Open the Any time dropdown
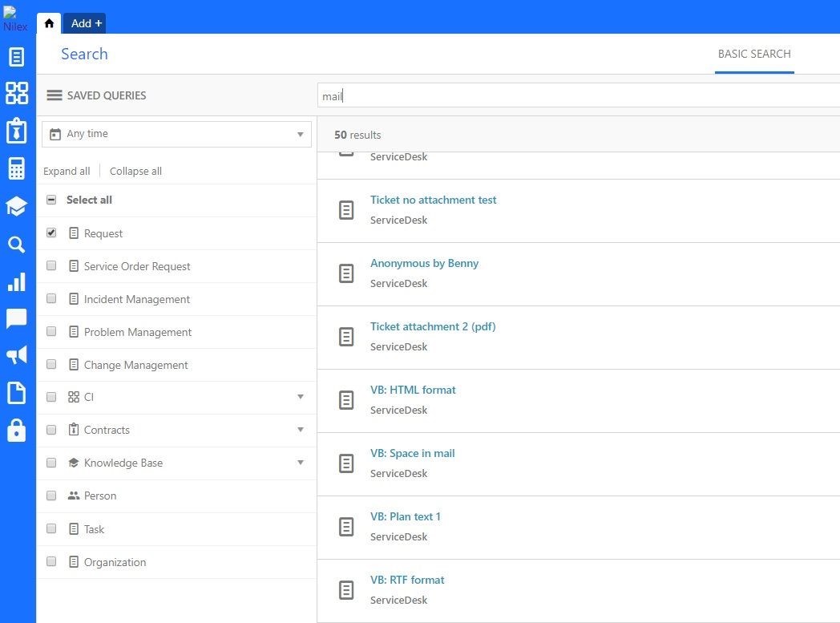 click(x=177, y=134)
